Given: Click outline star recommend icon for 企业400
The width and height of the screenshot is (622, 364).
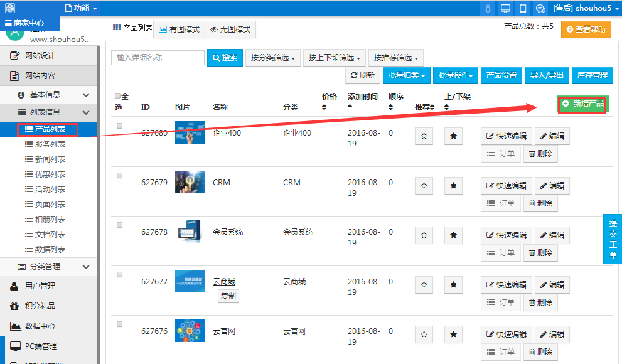Looking at the screenshot, I should coord(424,136).
